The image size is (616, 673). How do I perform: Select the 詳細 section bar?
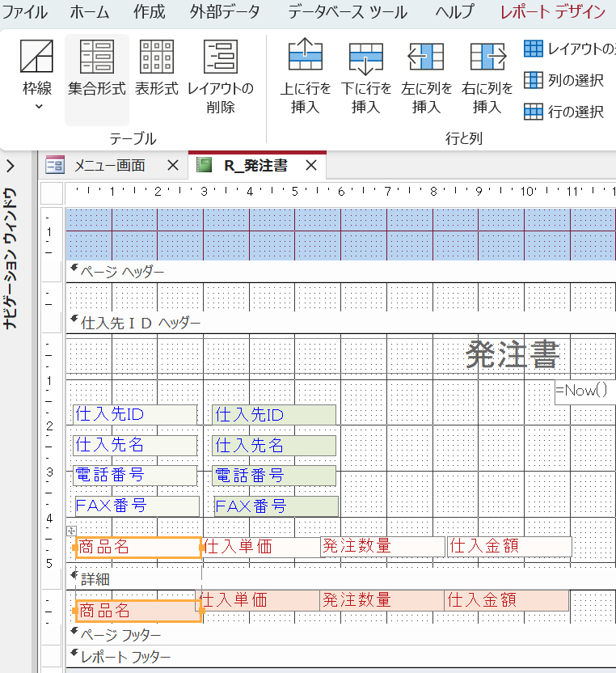pos(341,579)
